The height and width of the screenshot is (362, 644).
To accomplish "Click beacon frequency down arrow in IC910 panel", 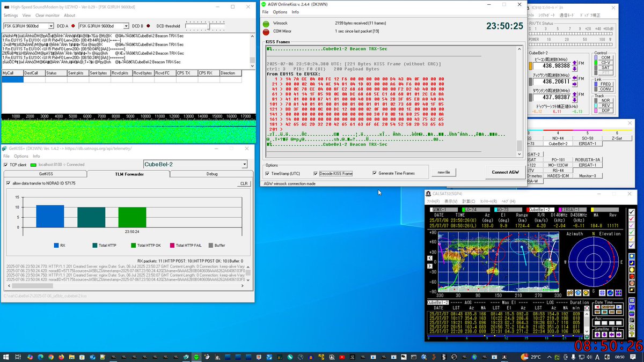I will tap(575, 69).
